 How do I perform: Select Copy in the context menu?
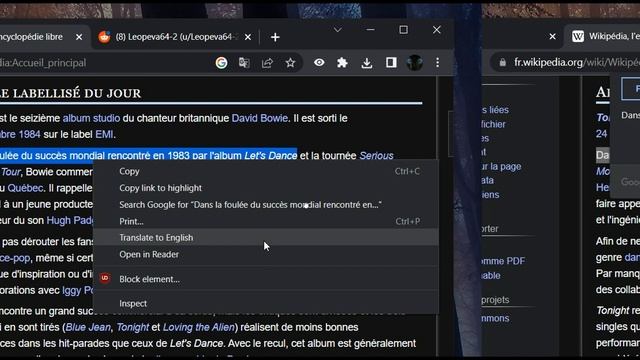coord(266,171)
